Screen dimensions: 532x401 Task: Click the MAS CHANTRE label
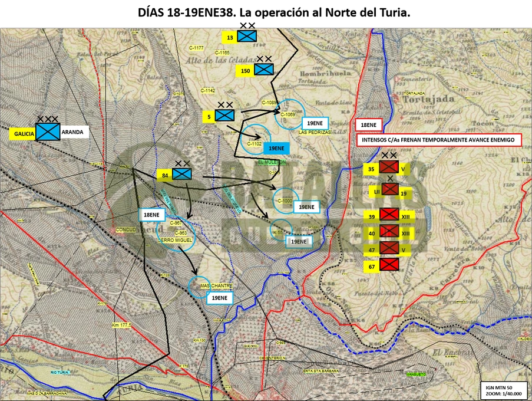click(216, 286)
